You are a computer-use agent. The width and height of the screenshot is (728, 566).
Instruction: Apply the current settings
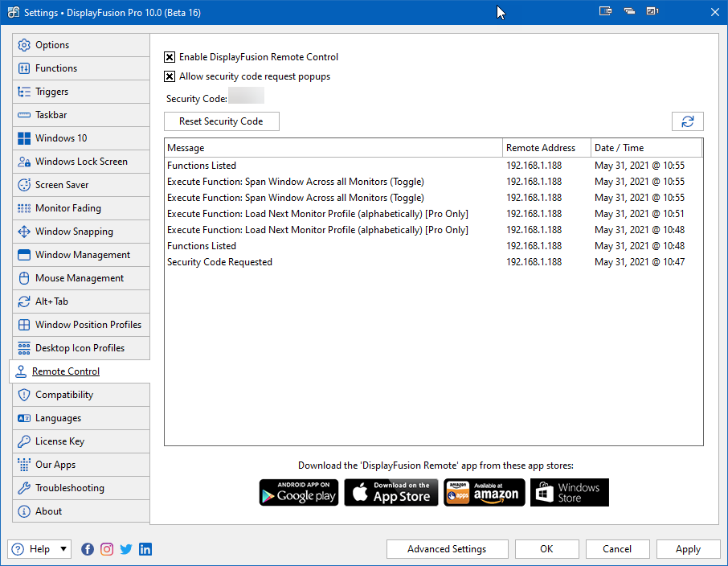pyautogui.click(x=688, y=549)
